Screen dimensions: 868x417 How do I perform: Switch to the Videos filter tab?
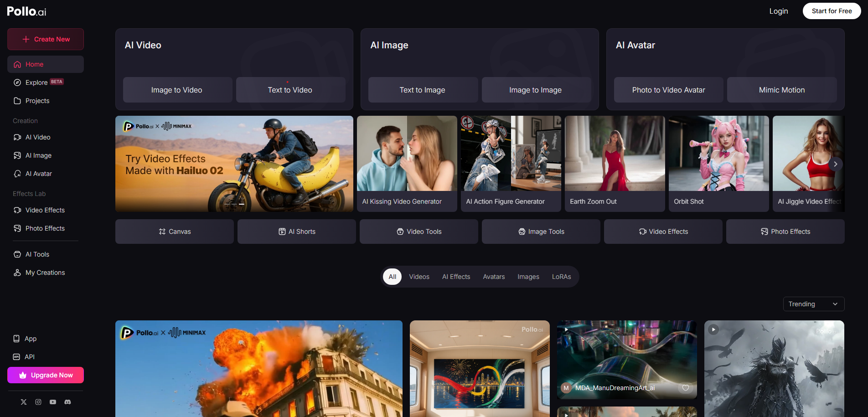pos(419,277)
